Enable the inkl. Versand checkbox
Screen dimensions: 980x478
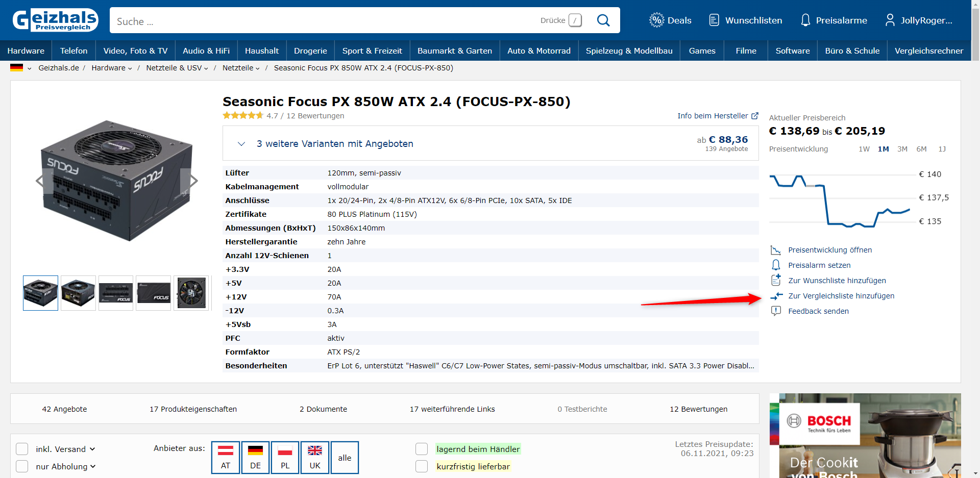tap(22, 449)
